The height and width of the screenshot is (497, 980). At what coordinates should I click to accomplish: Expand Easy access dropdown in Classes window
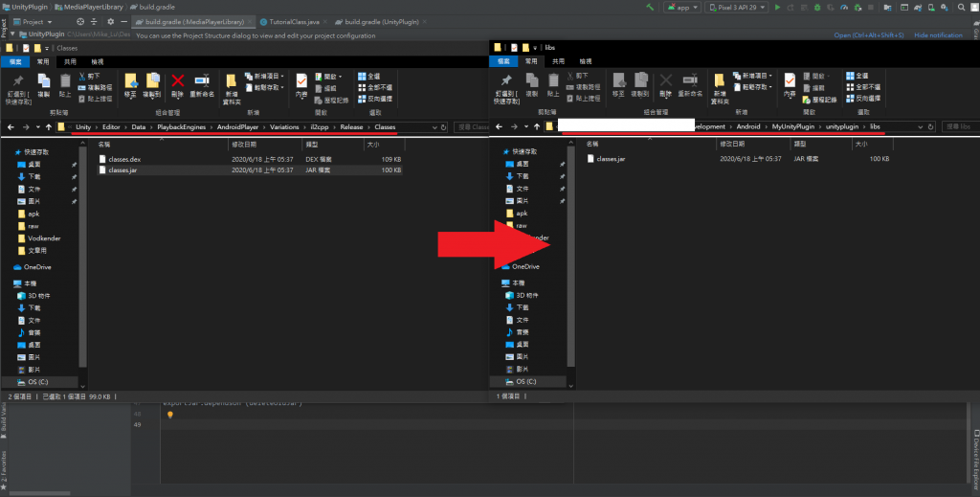265,87
